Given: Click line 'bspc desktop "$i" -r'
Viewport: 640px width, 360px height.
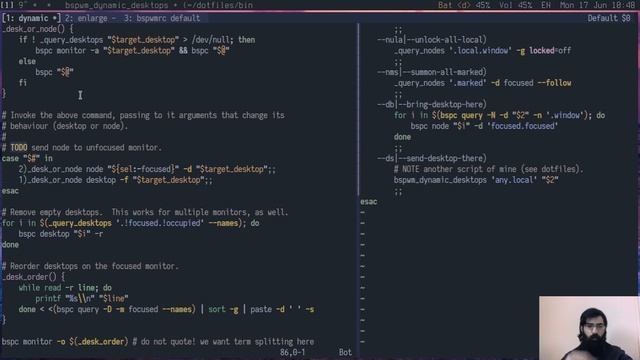Looking at the screenshot, I should click(60, 234).
